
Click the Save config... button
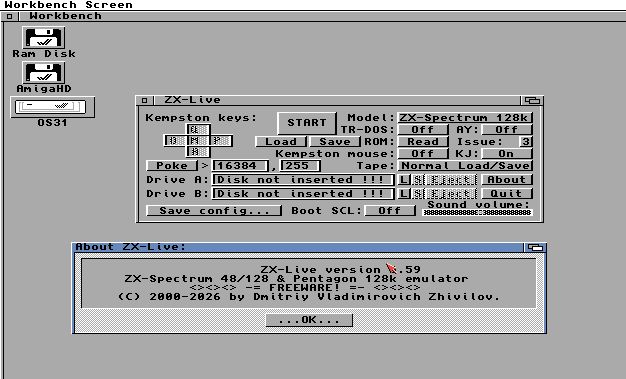tap(214, 210)
